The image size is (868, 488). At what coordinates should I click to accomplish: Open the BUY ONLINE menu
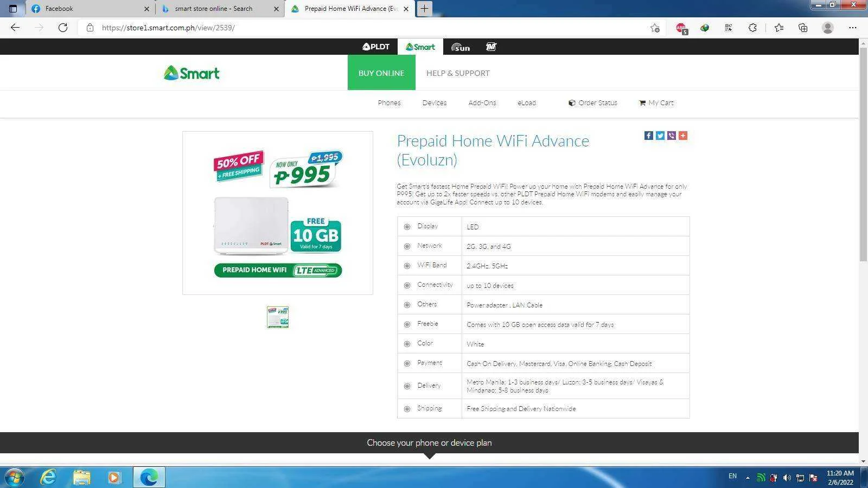click(x=381, y=73)
